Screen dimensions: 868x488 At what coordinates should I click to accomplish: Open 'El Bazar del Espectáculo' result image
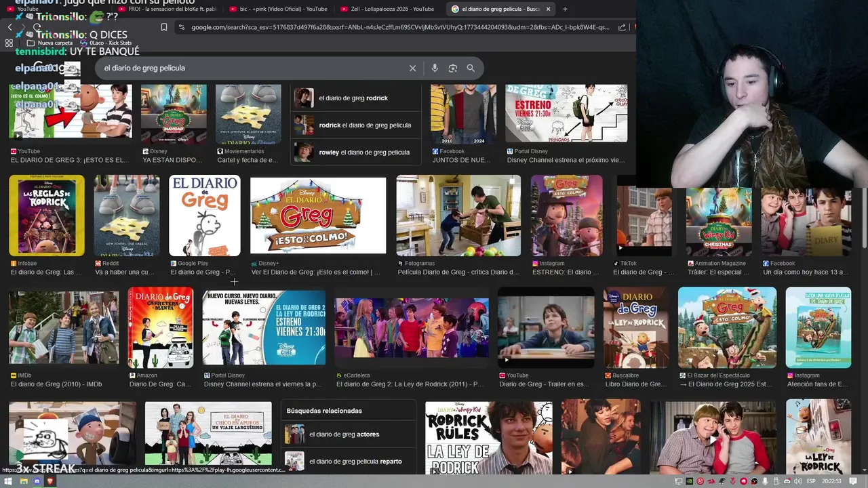point(727,327)
